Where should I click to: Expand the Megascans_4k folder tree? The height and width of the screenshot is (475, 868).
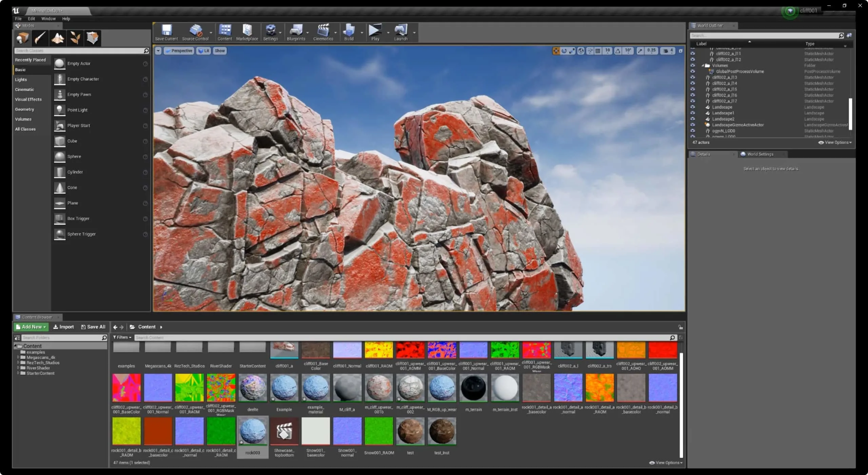[18, 357]
